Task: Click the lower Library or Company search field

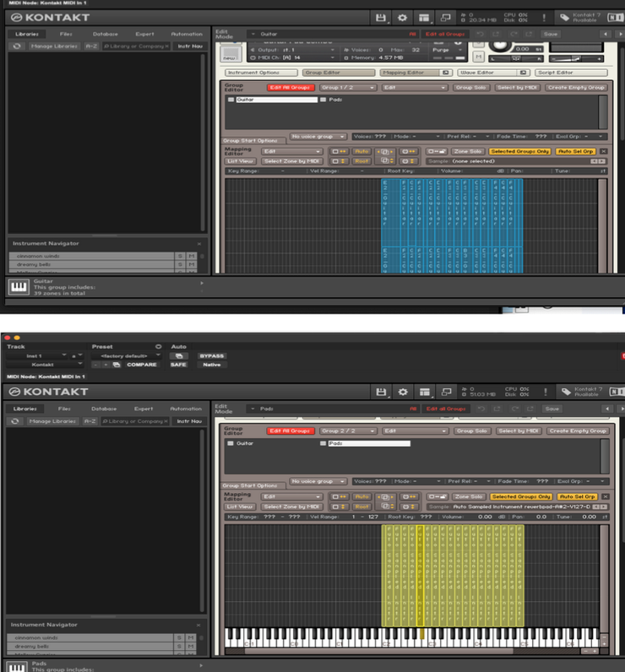Action: pos(135,421)
